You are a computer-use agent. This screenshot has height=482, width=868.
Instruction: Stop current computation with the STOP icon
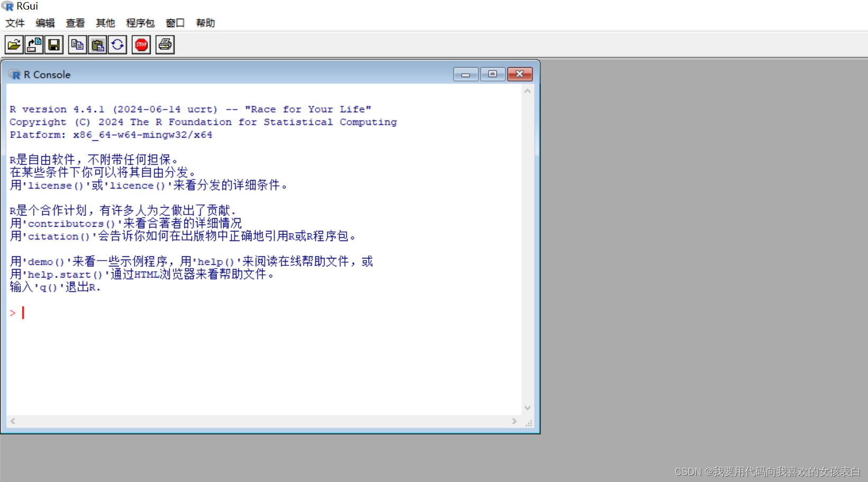[141, 44]
